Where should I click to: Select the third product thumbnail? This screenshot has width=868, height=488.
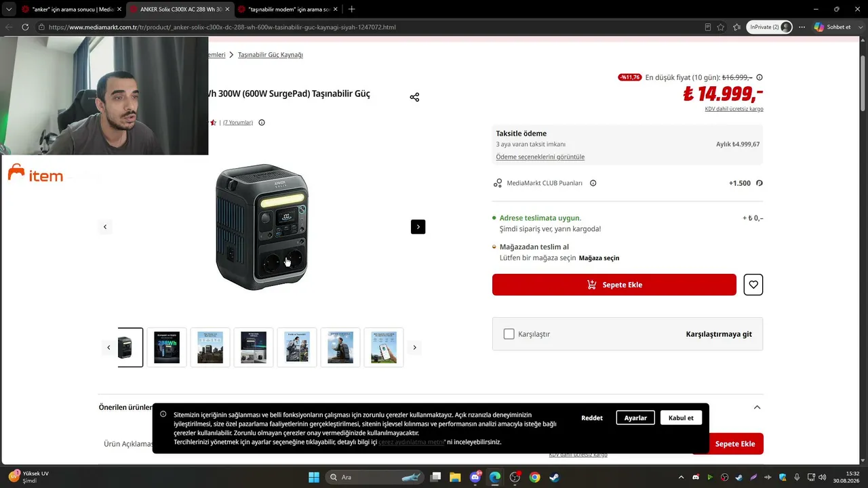[210, 348]
